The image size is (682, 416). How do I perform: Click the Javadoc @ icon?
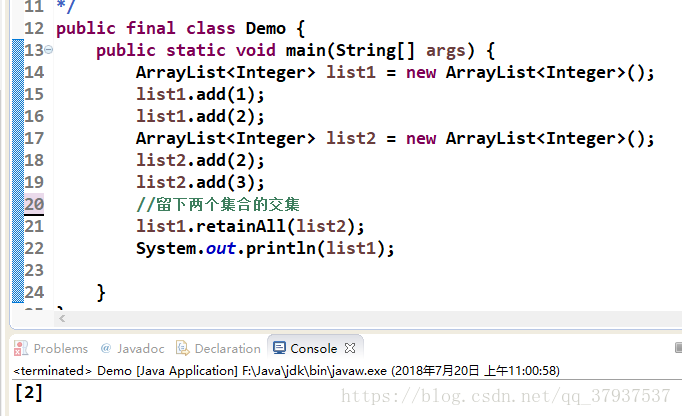[106, 348]
